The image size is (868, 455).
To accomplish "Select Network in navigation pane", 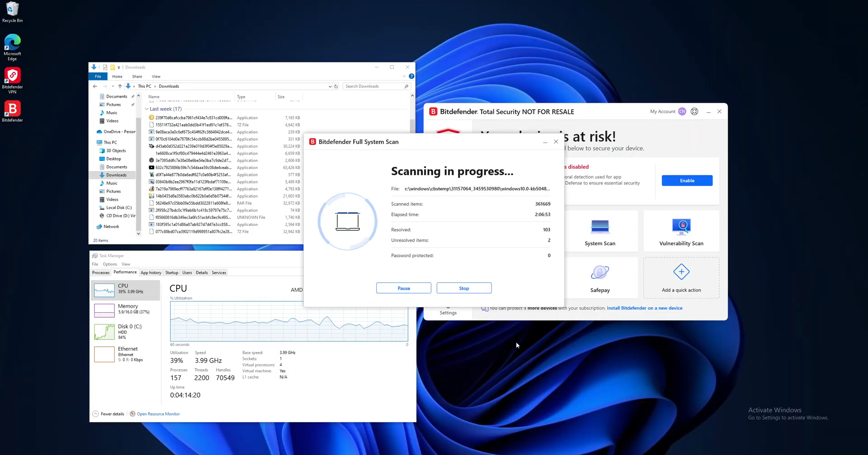I will [111, 227].
